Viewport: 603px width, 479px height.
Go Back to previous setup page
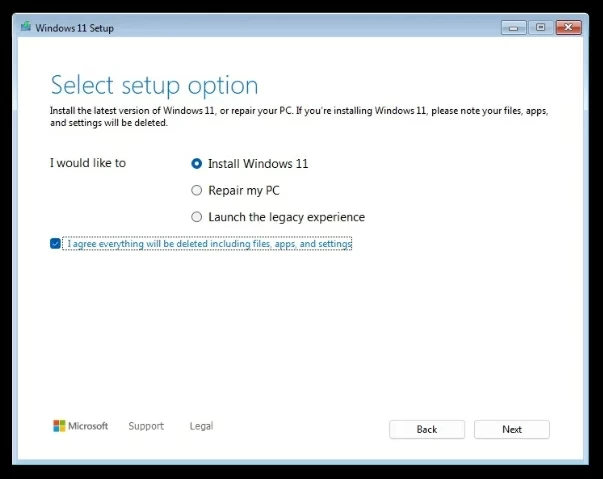(427, 429)
